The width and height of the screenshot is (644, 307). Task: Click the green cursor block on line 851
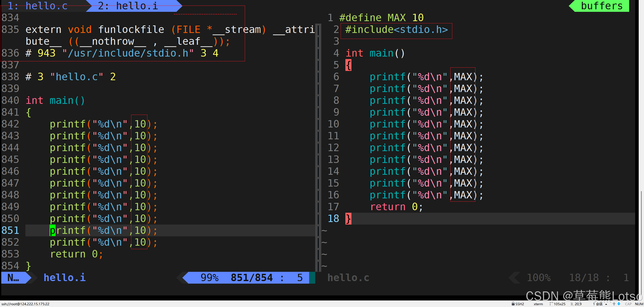(x=52, y=230)
